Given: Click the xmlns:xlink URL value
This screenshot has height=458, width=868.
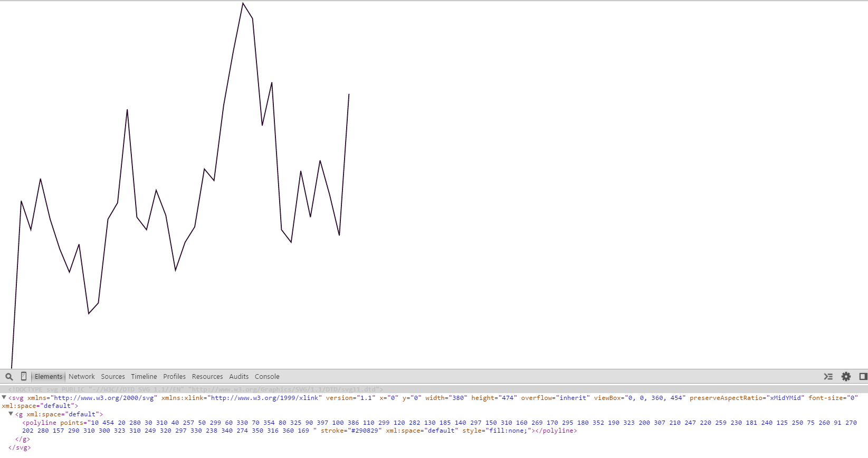Looking at the screenshot, I should click(264, 398).
